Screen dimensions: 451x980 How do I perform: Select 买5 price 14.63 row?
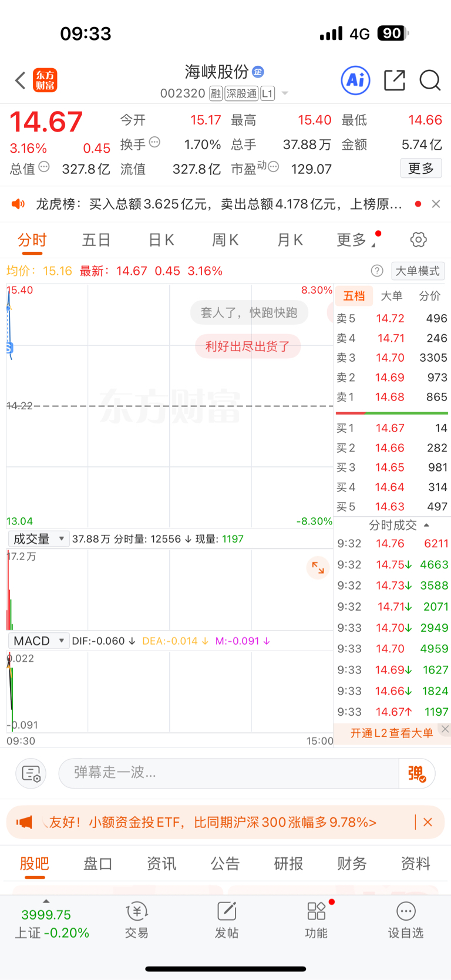(x=392, y=506)
